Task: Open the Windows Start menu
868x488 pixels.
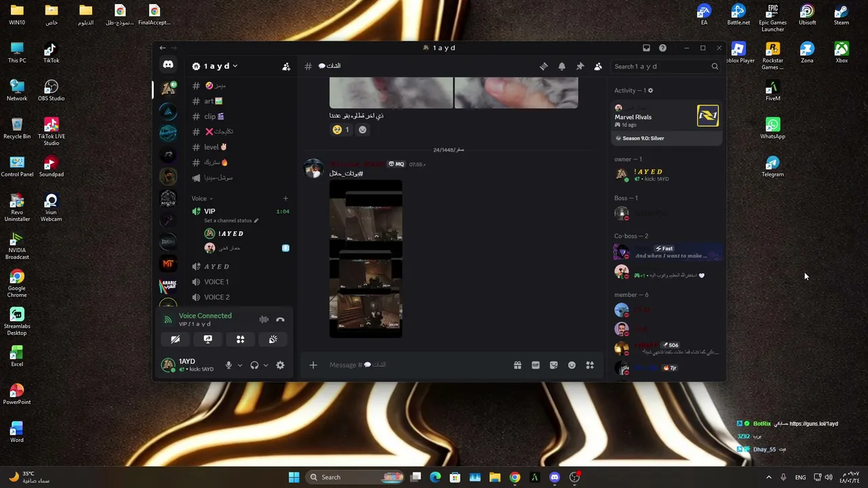Action: coord(294,477)
